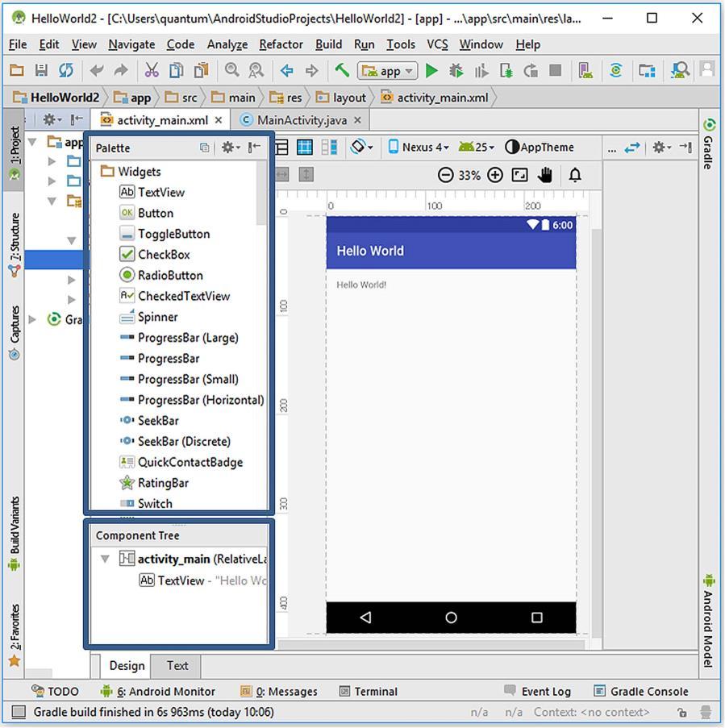The width and height of the screenshot is (725, 728).
Task: Open Palette settings gear dropdown
Action: point(231,148)
